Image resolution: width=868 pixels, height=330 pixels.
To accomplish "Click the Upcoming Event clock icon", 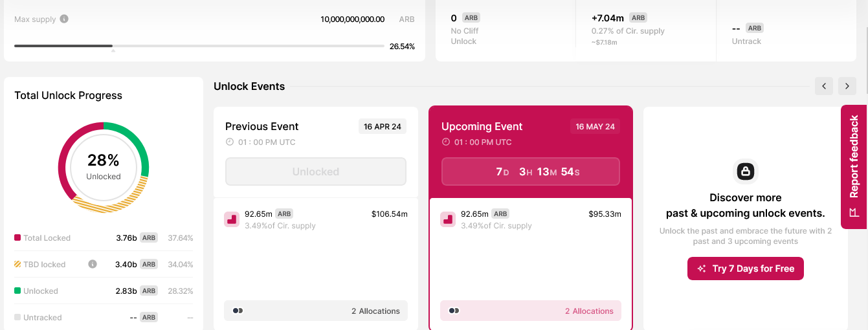I will pyautogui.click(x=445, y=142).
